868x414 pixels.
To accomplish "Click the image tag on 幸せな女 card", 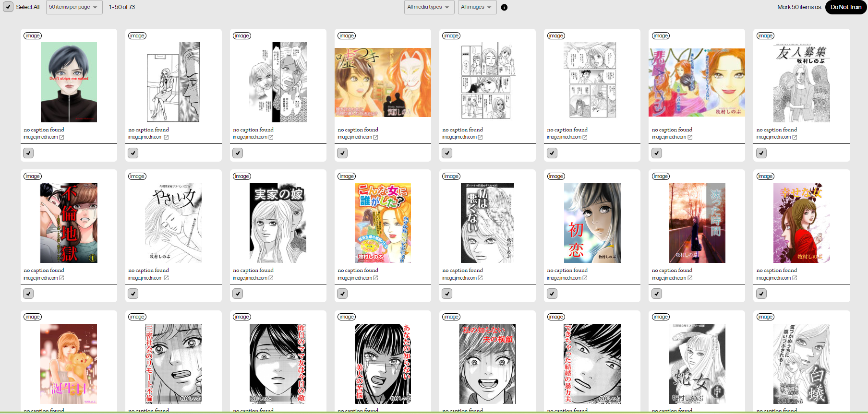I will [x=765, y=176].
